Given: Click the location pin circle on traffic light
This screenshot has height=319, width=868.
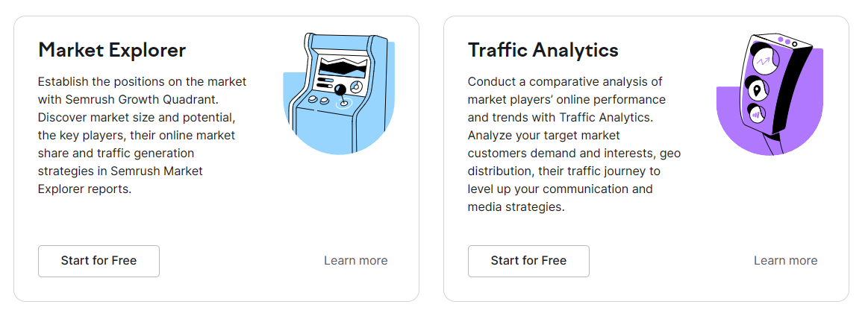Looking at the screenshot, I should click(x=758, y=91).
